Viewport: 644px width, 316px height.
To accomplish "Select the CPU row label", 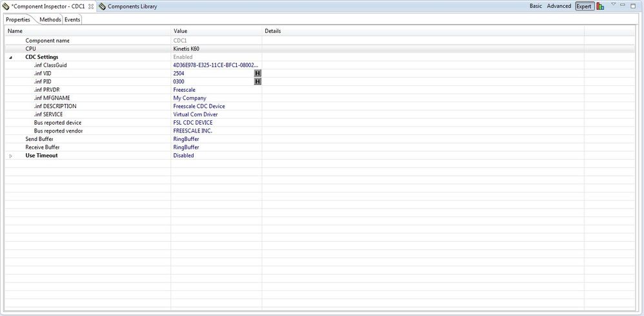I will [x=31, y=49].
